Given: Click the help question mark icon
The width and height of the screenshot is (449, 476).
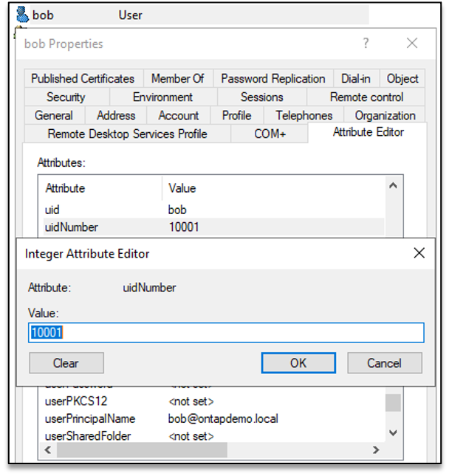Looking at the screenshot, I should coord(366,43).
